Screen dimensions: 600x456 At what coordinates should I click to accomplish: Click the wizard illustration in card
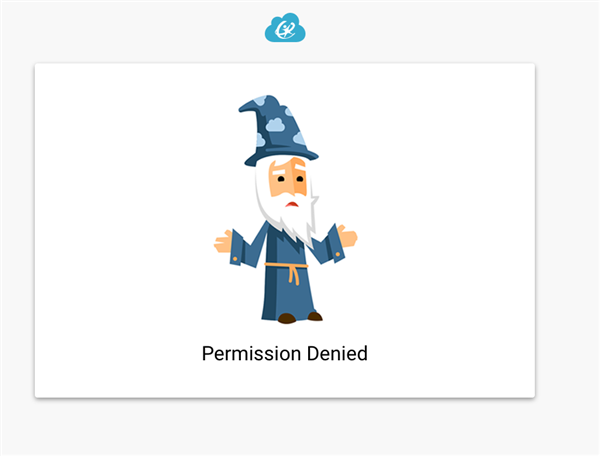[x=285, y=209]
